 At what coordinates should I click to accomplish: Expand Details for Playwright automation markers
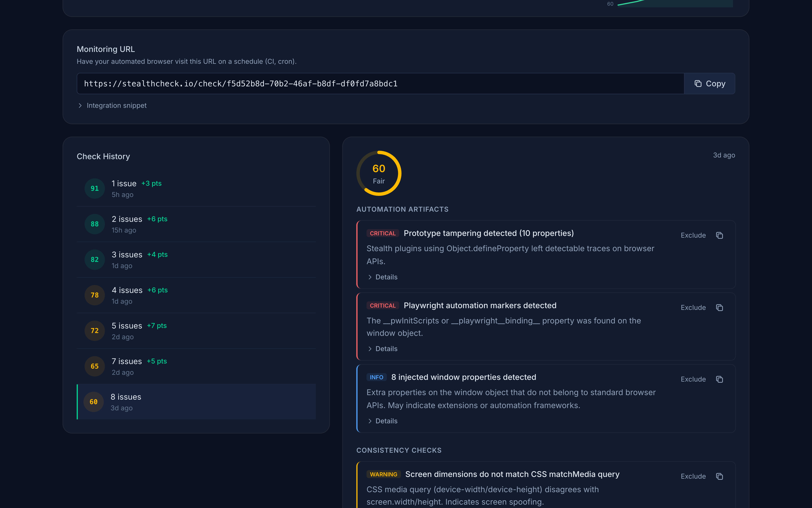pyautogui.click(x=383, y=349)
